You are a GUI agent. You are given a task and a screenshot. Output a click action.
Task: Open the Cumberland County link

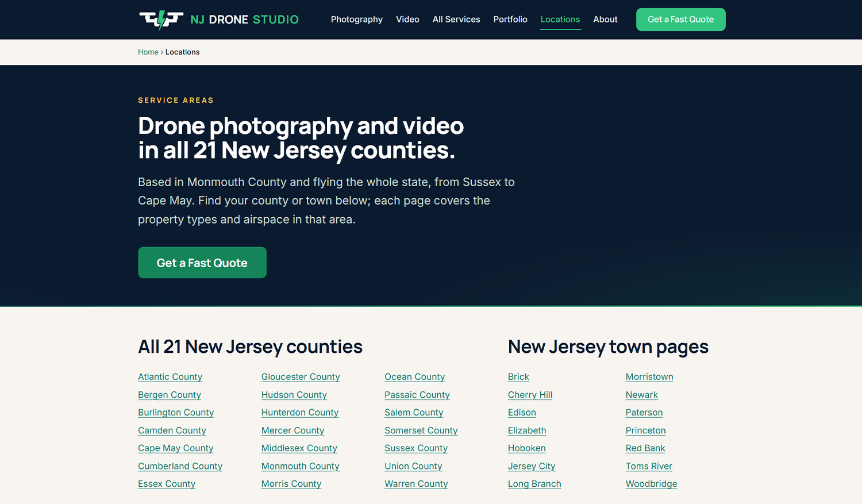point(180,466)
